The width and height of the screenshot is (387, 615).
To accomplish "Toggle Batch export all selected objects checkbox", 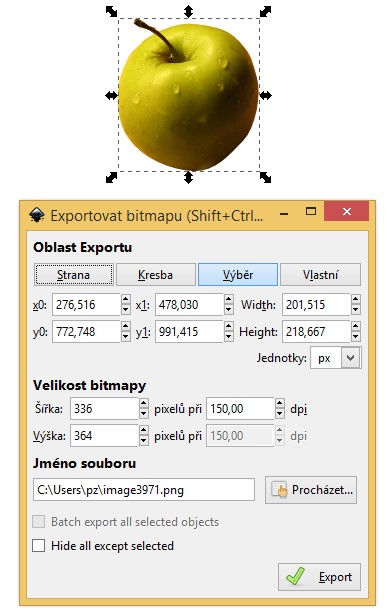I will (x=38, y=522).
